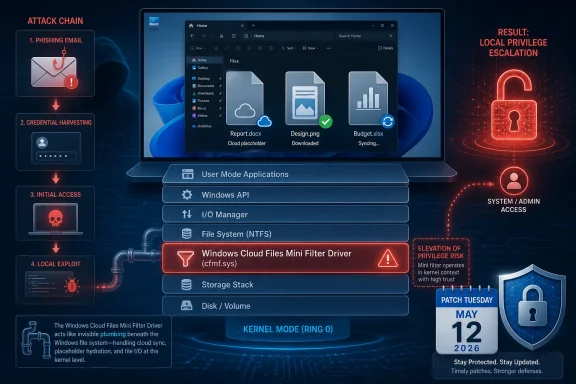Open the Report.docx file thumbnail

245,98
